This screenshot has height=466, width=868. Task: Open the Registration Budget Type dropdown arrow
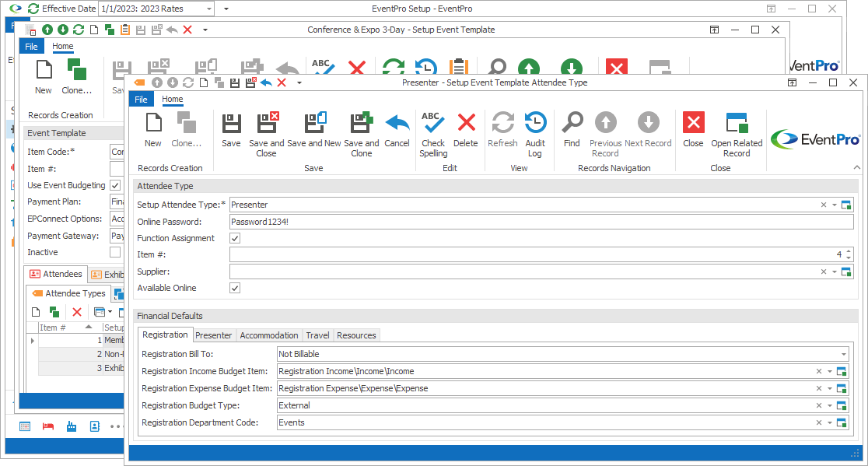point(830,405)
